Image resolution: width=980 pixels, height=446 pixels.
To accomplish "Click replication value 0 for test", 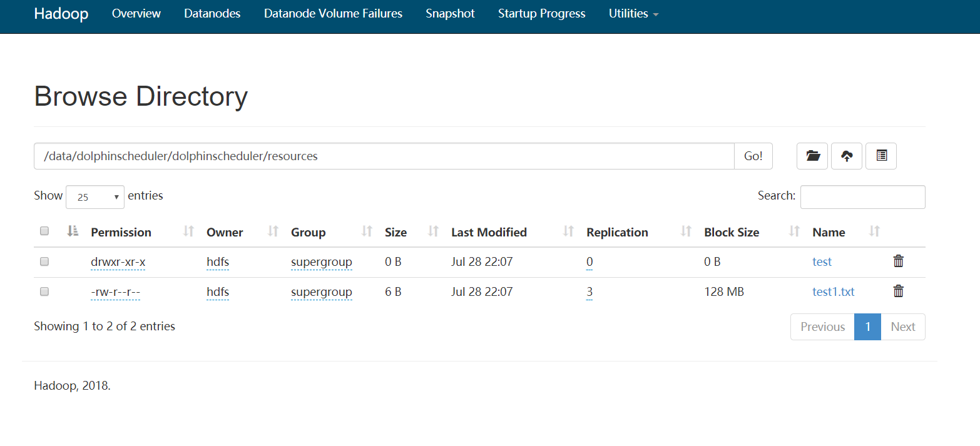I will (x=590, y=261).
